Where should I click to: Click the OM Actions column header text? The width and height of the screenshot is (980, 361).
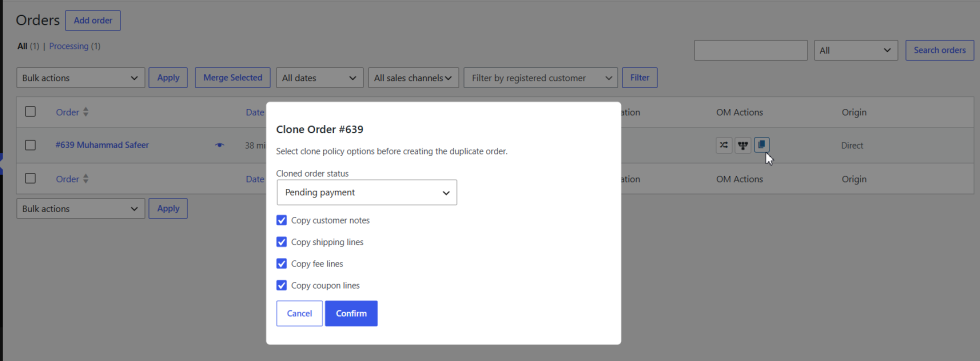(x=739, y=112)
